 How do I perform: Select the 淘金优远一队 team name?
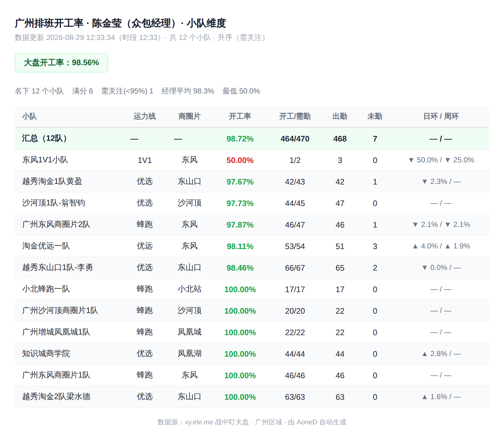(46, 246)
